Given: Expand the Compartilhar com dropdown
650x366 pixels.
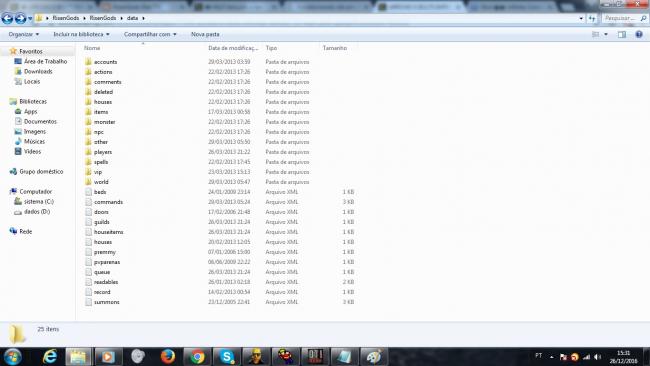Looking at the screenshot, I should pyautogui.click(x=150, y=34).
